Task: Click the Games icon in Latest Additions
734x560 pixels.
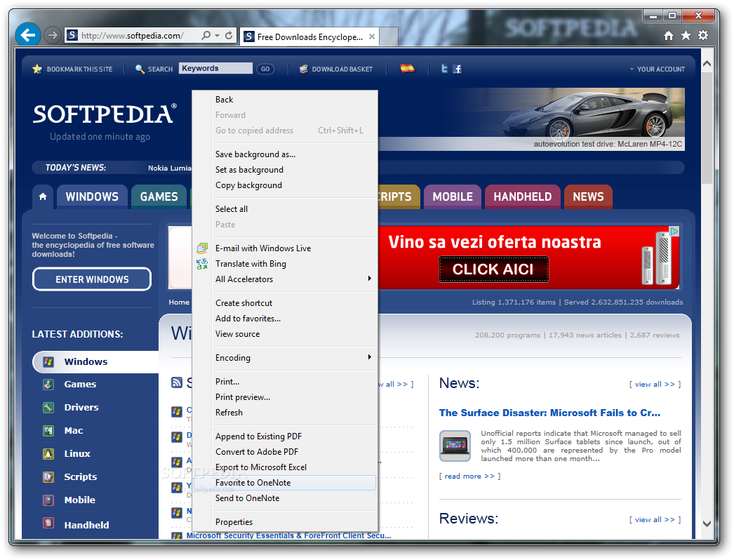Action: [x=48, y=385]
